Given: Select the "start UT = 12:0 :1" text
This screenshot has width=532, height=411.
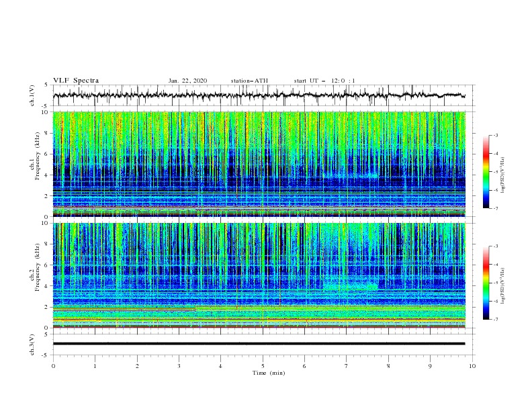Looking at the screenshot, I should pos(324,81).
